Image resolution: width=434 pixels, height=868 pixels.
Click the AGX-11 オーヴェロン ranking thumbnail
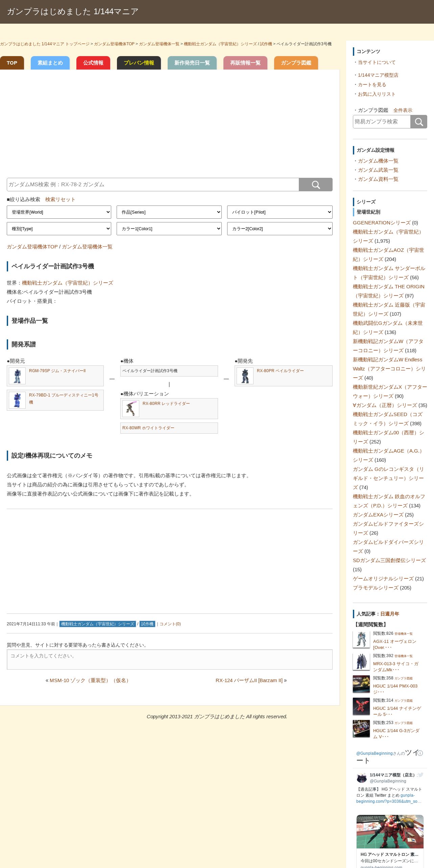coord(361,640)
